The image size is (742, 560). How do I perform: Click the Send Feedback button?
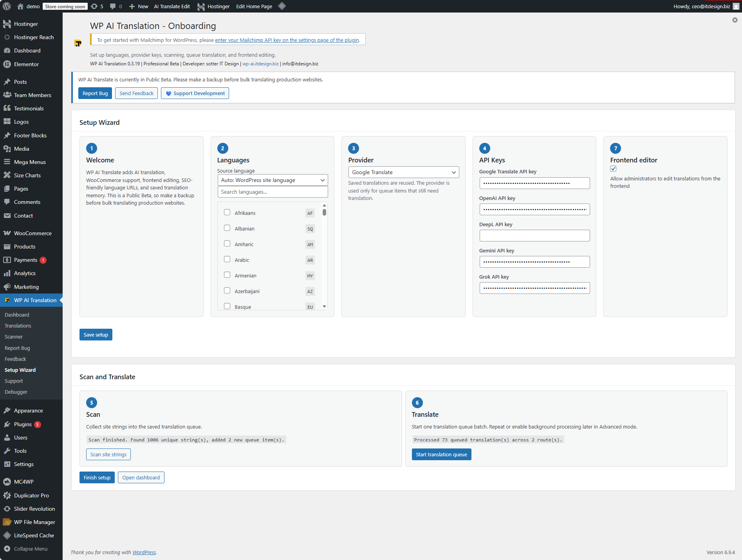(136, 93)
